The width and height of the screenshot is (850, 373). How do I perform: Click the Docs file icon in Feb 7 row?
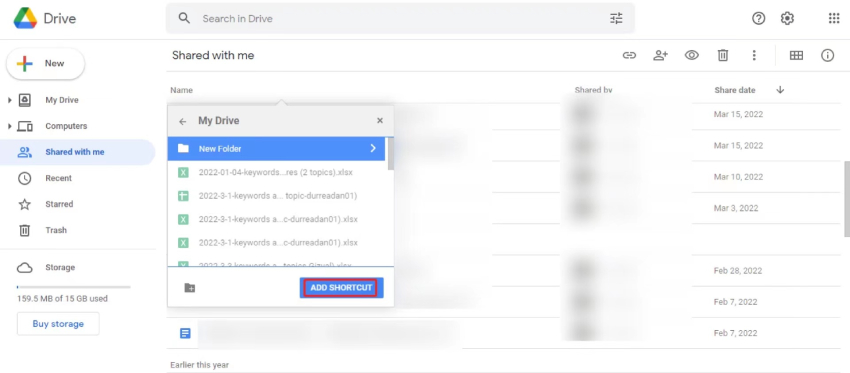coord(185,333)
